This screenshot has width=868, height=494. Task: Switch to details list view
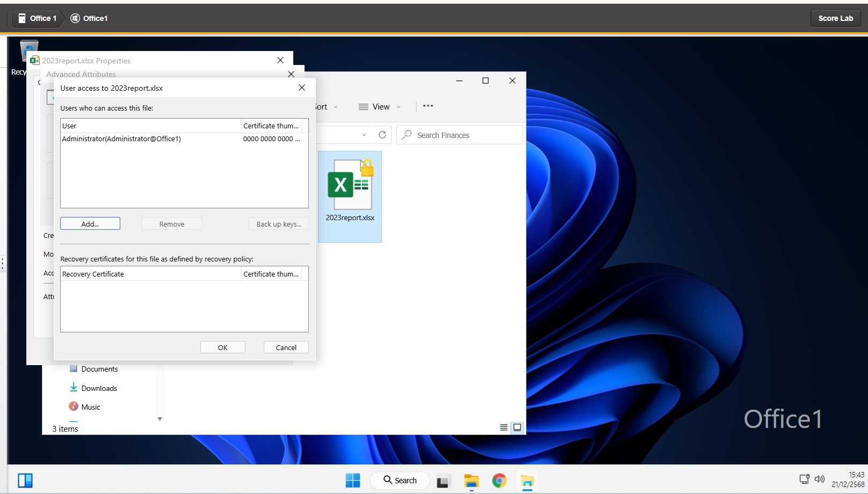pos(503,427)
